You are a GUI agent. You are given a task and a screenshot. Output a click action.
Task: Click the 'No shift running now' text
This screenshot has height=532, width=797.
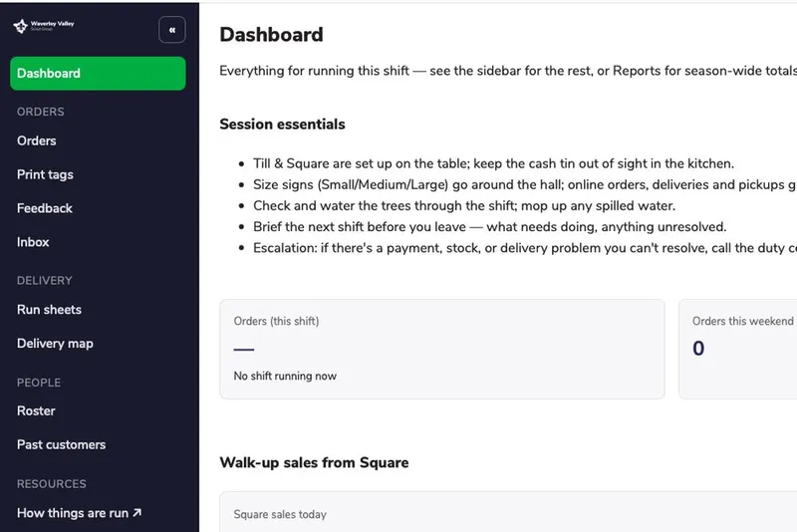click(x=285, y=376)
